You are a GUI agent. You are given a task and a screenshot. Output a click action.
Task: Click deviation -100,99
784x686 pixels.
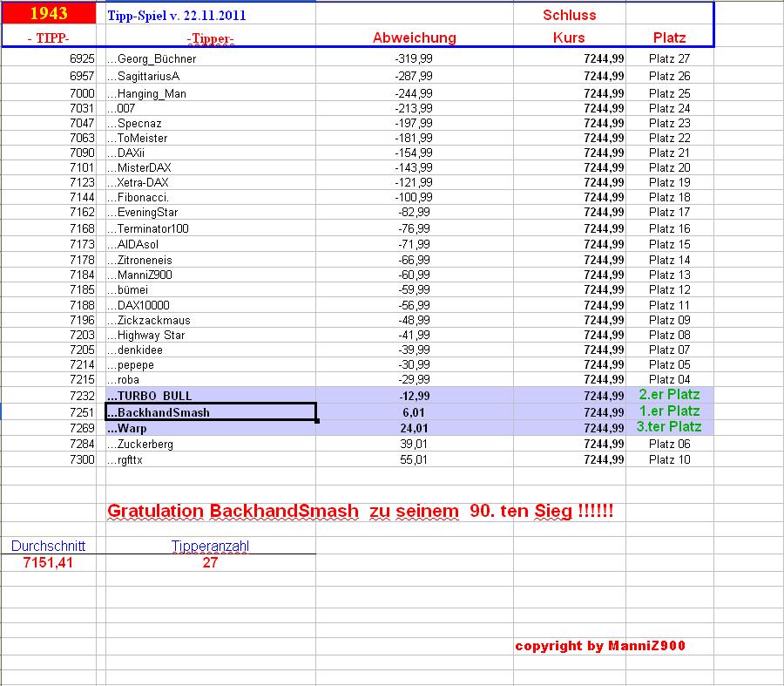coord(414,198)
